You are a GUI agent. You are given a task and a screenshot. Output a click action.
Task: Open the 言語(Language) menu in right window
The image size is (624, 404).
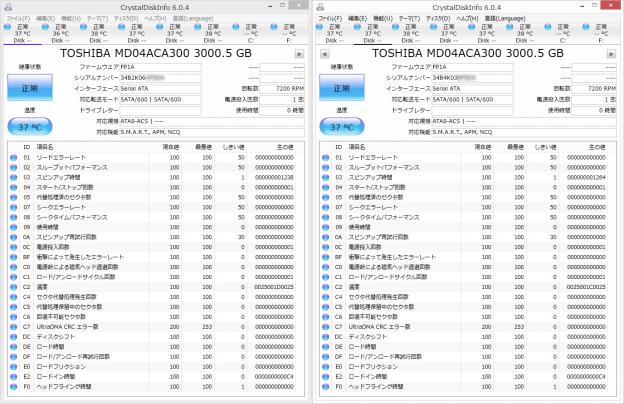click(x=505, y=18)
